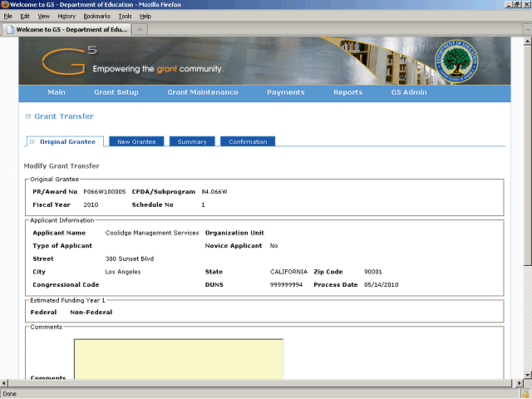Go to Main in the navigation bar
Image resolution: width=532 pixels, height=399 pixels.
tap(57, 92)
